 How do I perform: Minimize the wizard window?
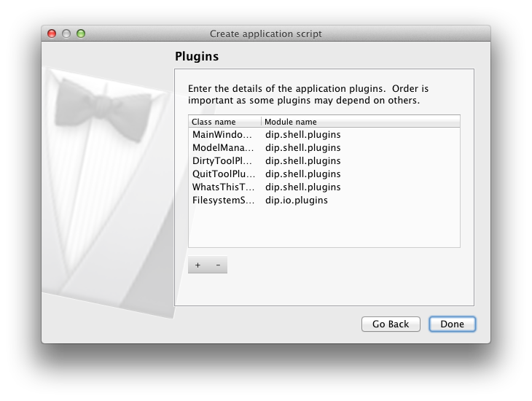(x=66, y=34)
